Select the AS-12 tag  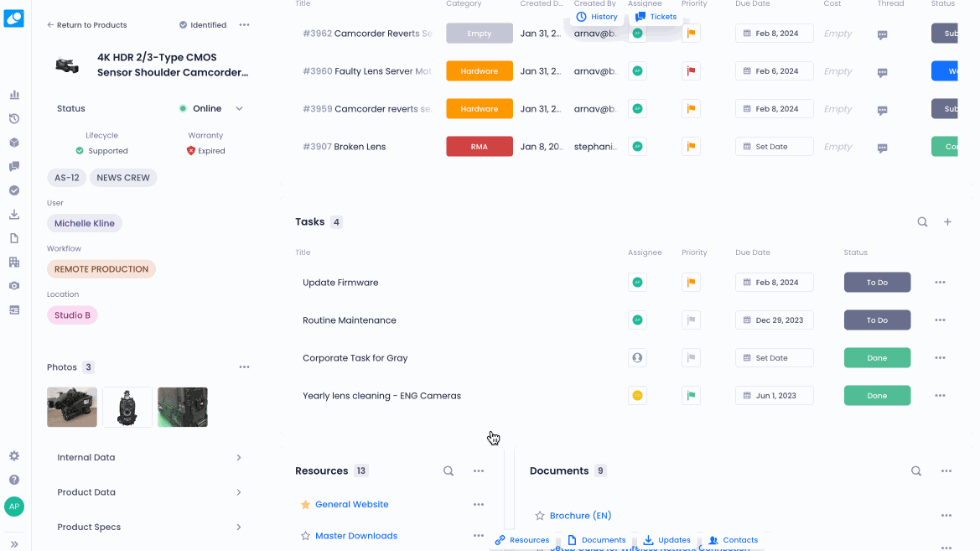click(x=67, y=178)
